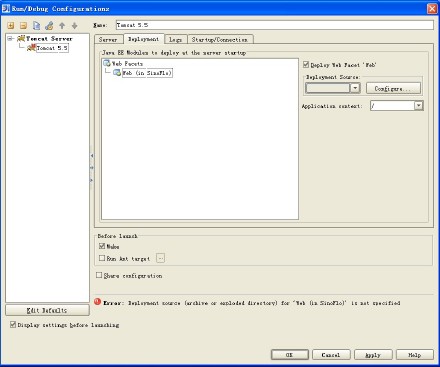The height and width of the screenshot is (367, 440).
Task: Move configuration down with the down arrow
Action: (75, 26)
